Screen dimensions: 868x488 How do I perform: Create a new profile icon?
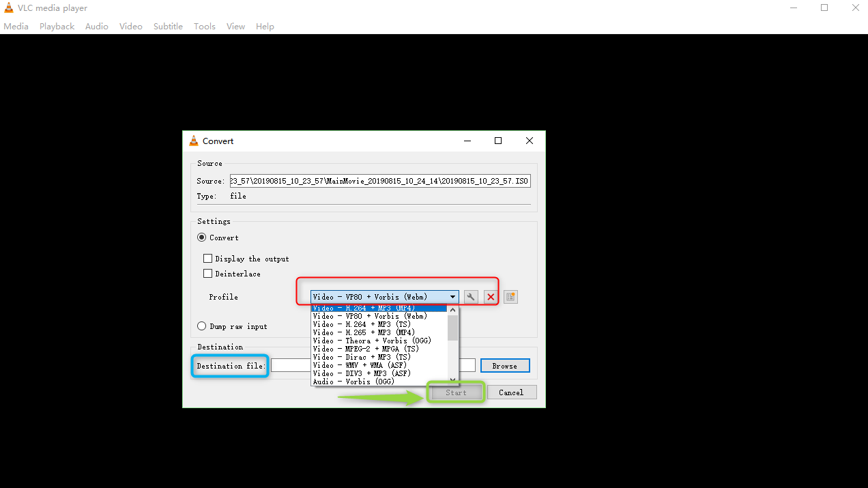(x=510, y=297)
